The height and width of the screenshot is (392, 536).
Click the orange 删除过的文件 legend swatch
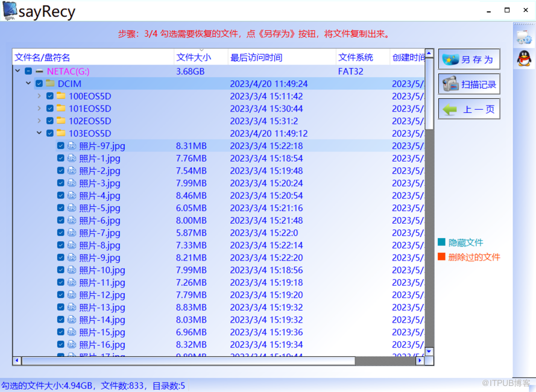(441, 256)
